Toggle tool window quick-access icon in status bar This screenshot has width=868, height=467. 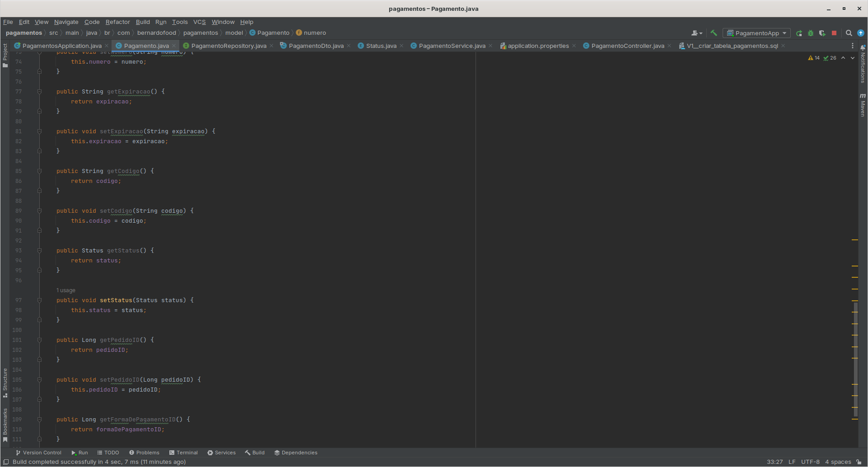(6, 462)
